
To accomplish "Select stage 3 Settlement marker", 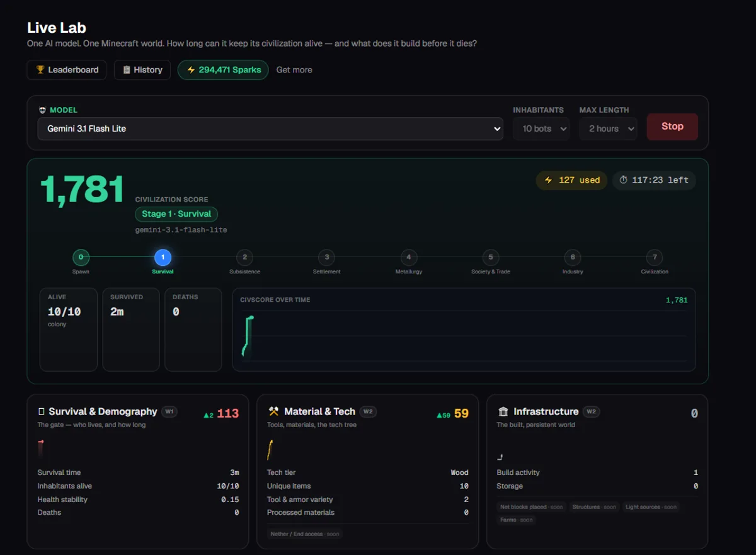I will (326, 257).
